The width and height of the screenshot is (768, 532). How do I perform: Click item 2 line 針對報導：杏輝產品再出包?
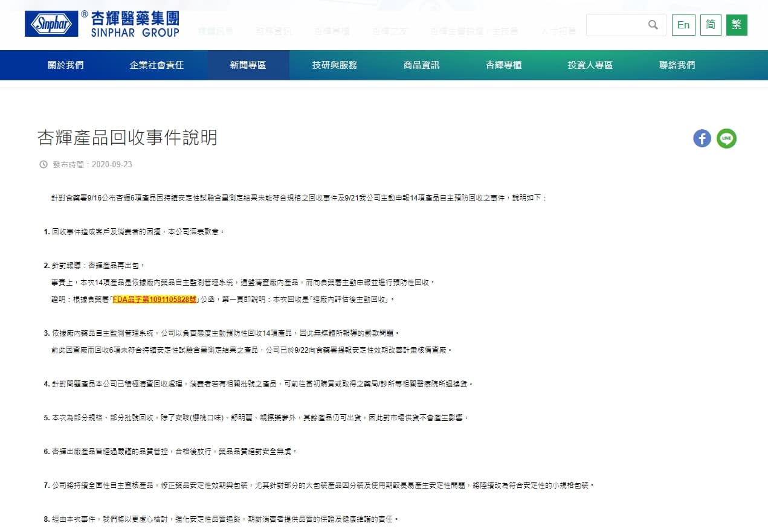click(x=98, y=266)
